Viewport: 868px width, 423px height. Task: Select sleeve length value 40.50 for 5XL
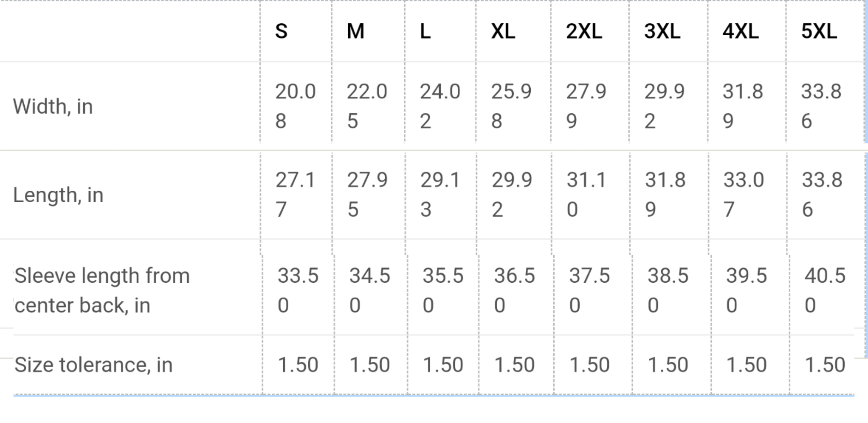[825, 290]
